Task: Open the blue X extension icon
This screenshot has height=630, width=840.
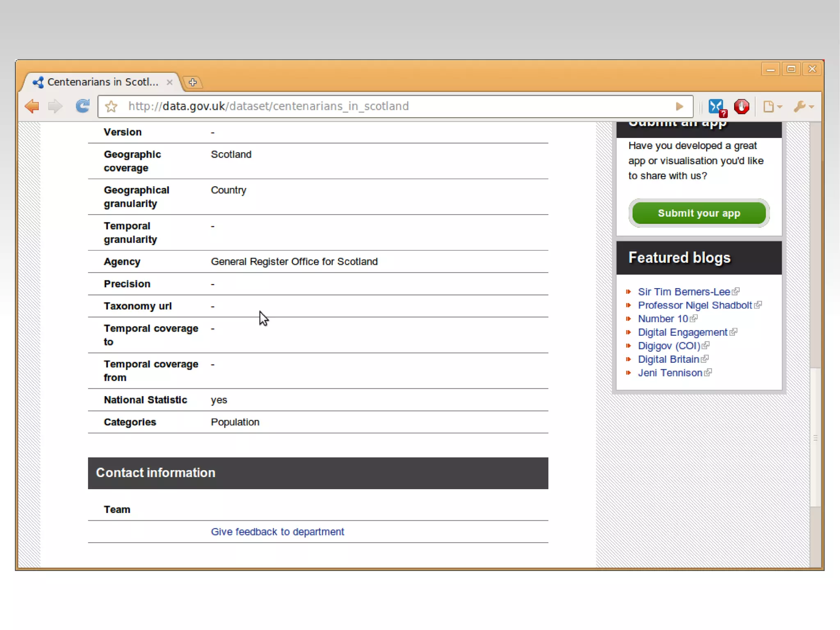Action: [717, 107]
